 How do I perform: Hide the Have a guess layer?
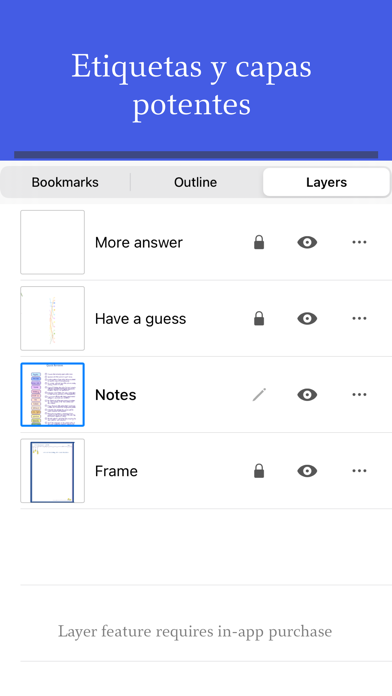click(x=307, y=318)
